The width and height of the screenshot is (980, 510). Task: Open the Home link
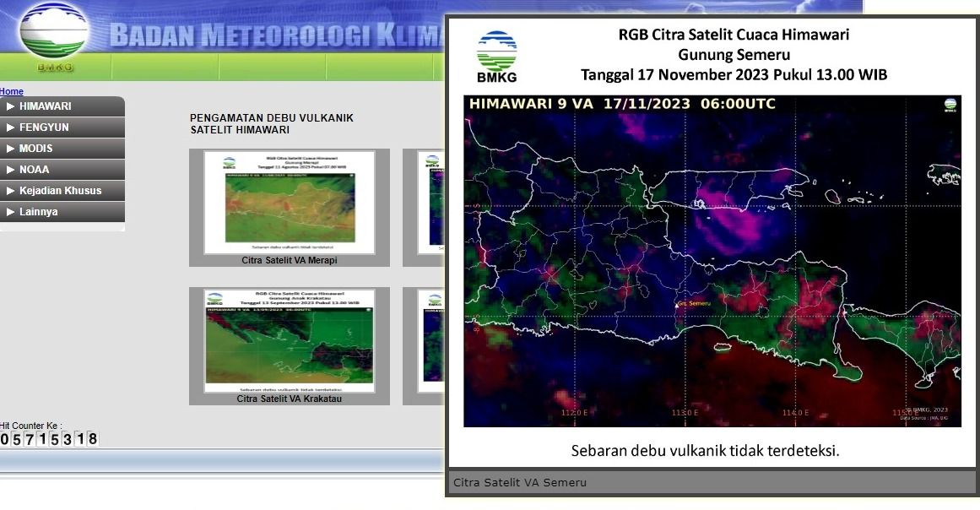tap(12, 91)
